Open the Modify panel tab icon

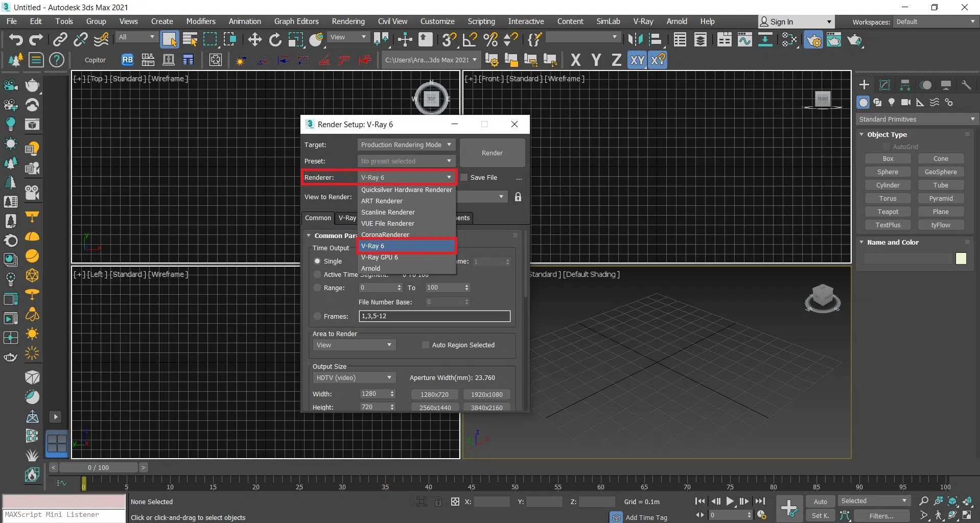pyautogui.click(x=884, y=85)
